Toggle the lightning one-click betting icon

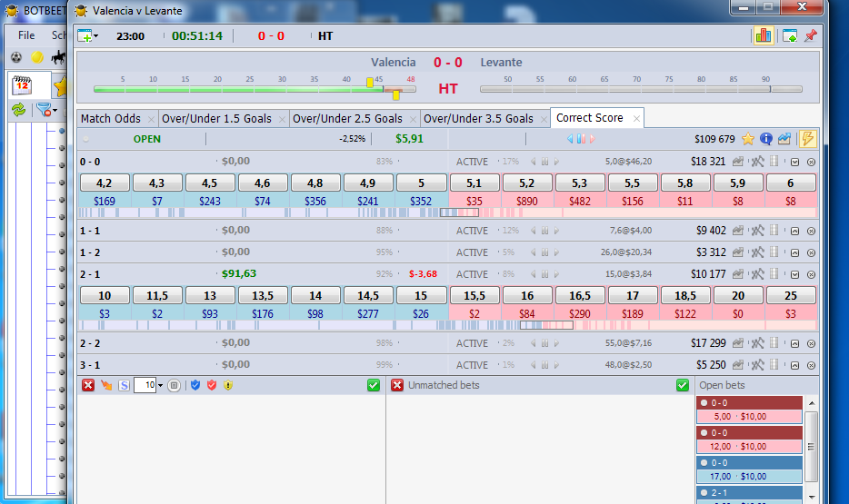point(807,139)
